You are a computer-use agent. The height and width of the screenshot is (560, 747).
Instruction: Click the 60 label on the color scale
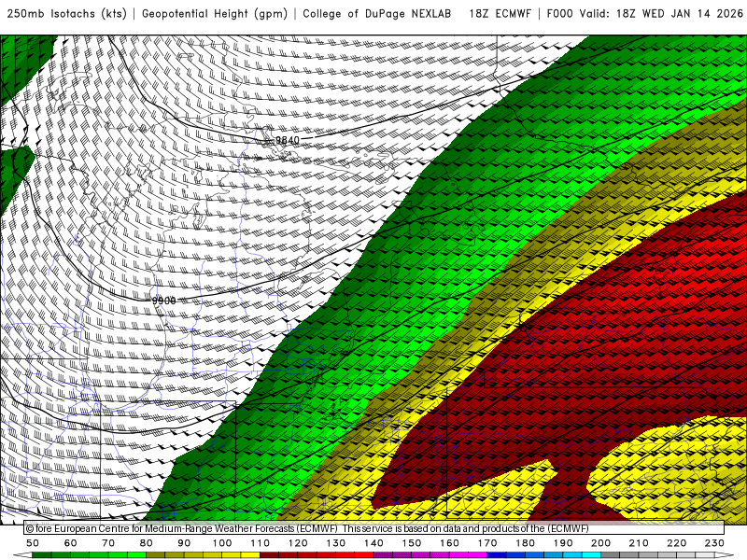tap(71, 543)
